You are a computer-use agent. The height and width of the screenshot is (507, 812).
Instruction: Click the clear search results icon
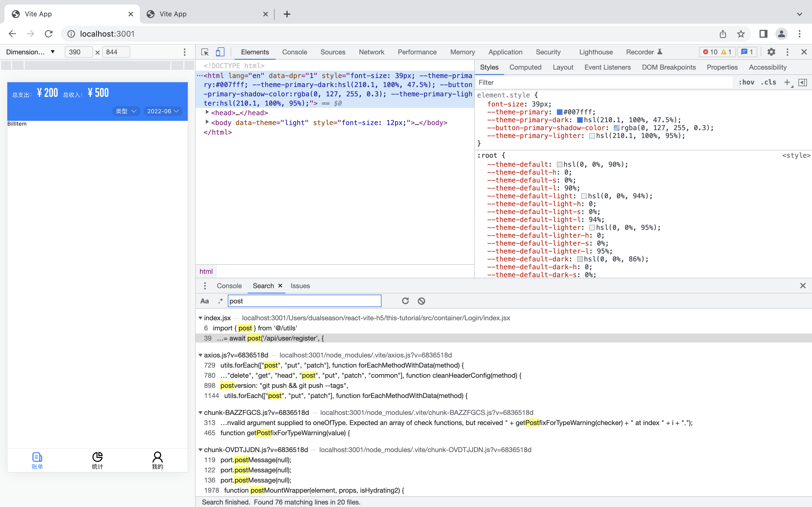(x=421, y=300)
